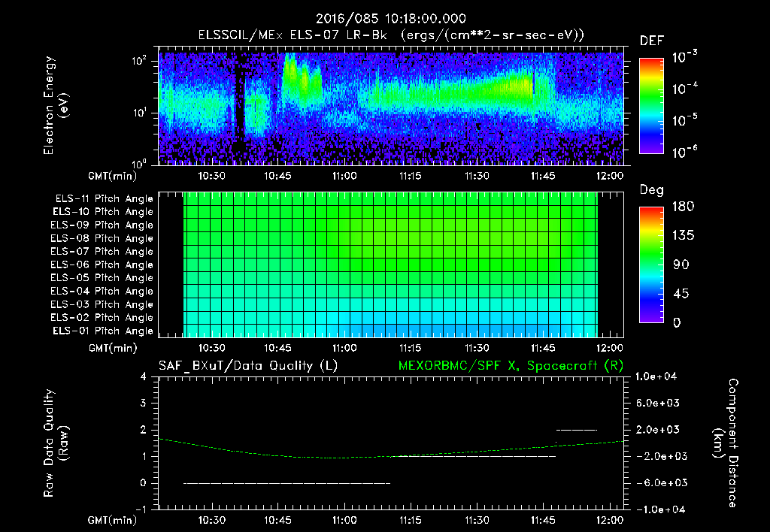The image size is (770, 532).
Task: Select the 'ELS-04 Pitch Angle' row label
Action: (102, 292)
